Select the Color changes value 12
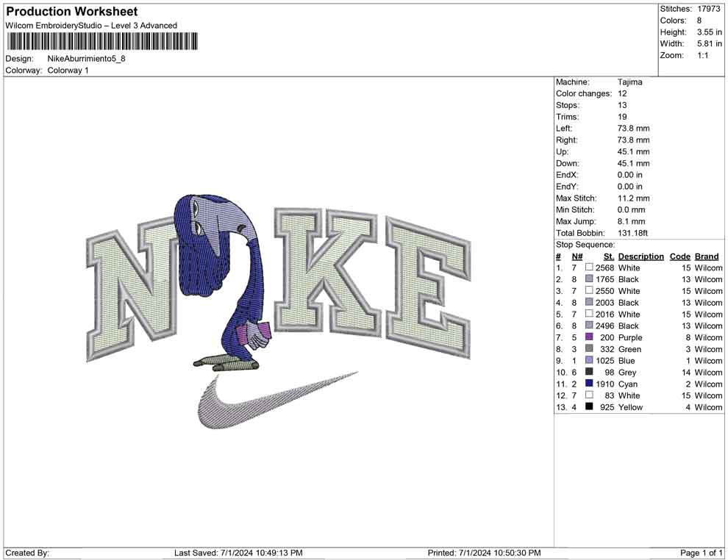Screen dimensions: 728x560 [622, 94]
